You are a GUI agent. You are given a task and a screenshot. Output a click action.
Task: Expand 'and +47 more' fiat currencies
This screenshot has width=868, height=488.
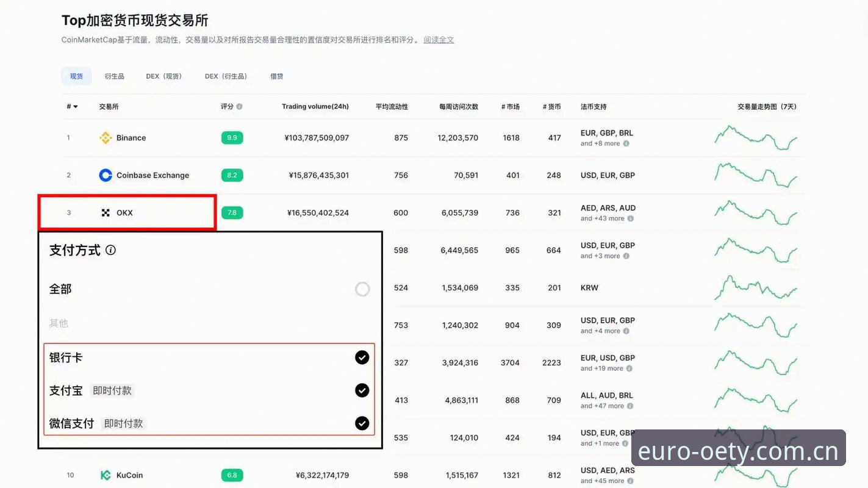603,406
